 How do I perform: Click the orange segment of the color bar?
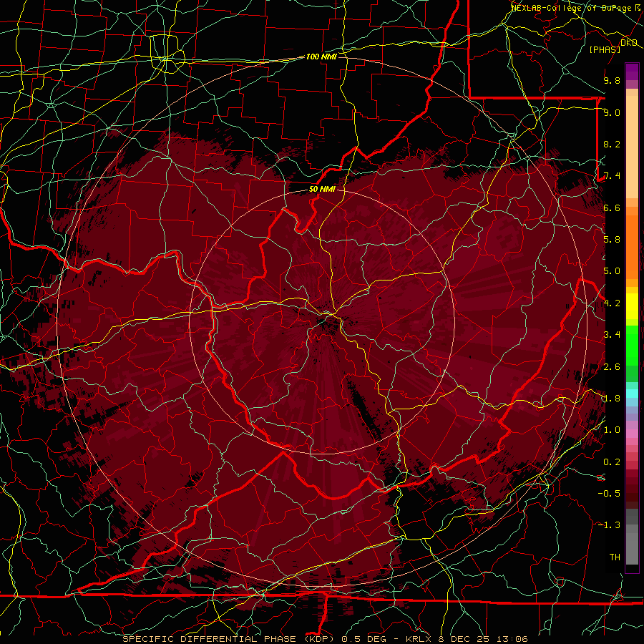click(x=632, y=248)
